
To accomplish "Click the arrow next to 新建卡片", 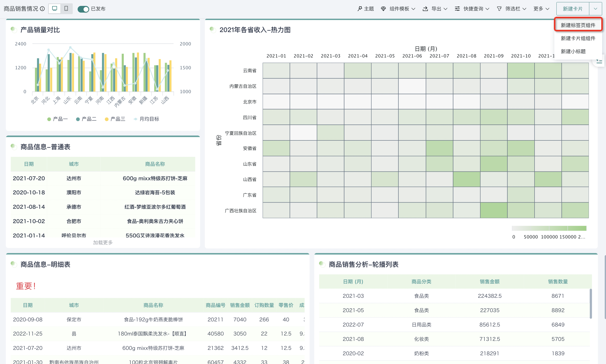I will tap(595, 9).
